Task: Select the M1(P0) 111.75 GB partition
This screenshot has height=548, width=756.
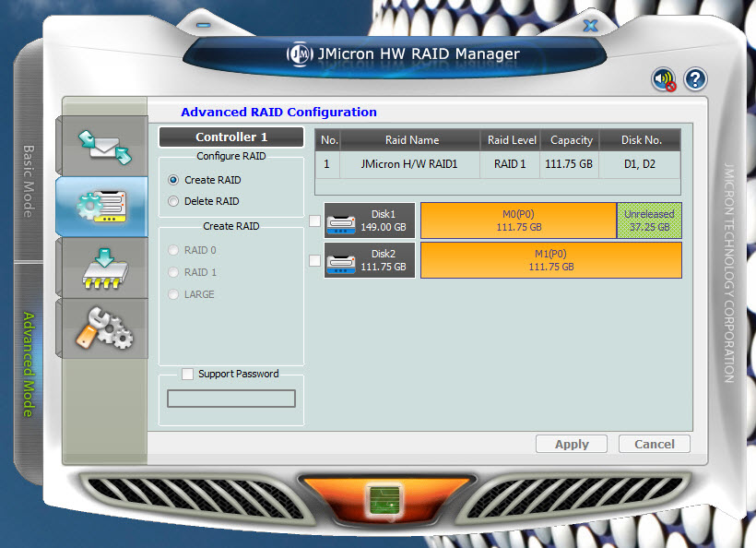Action: (551, 260)
